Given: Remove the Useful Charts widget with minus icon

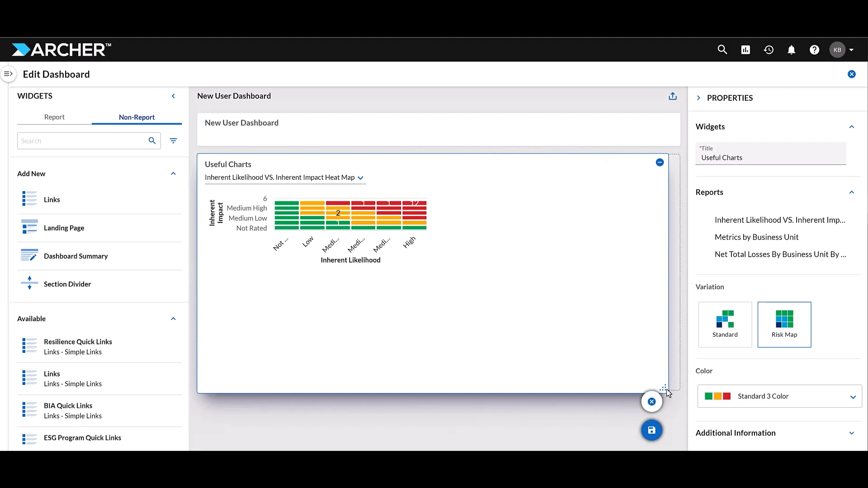Looking at the screenshot, I should 660,162.
